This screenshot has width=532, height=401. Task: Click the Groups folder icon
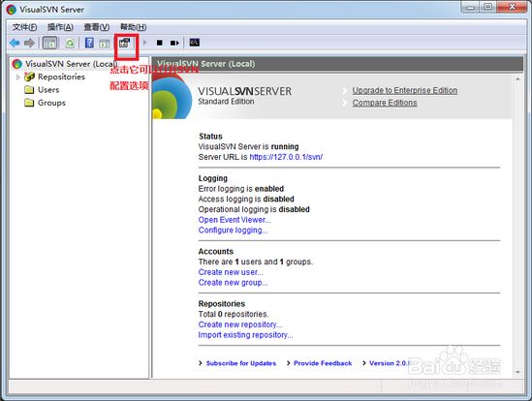(x=29, y=103)
